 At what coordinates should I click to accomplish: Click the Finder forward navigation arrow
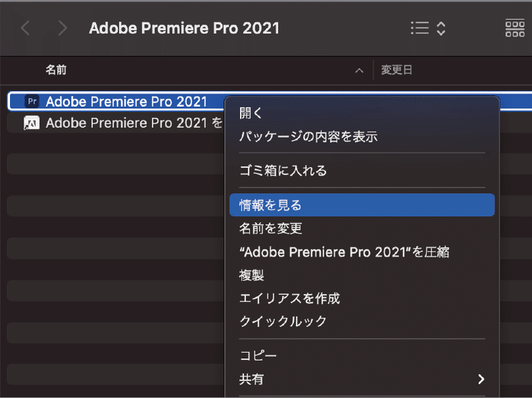pos(62,28)
